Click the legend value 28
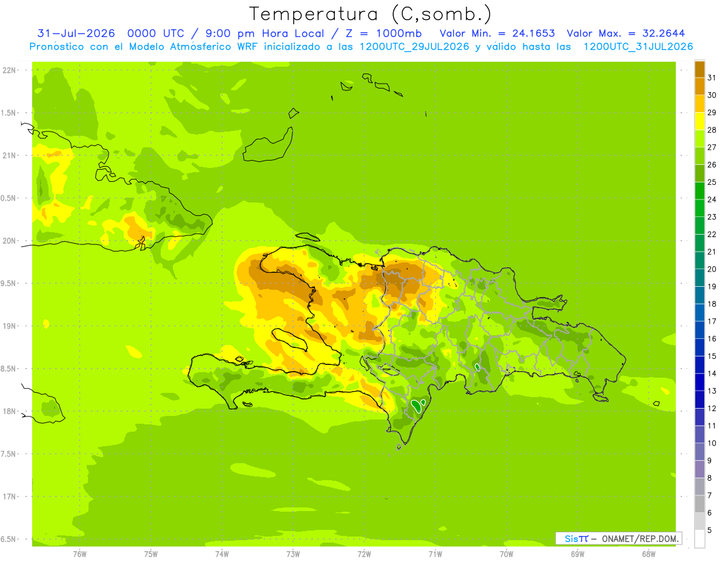The height and width of the screenshot is (562, 728). [712, 130]
